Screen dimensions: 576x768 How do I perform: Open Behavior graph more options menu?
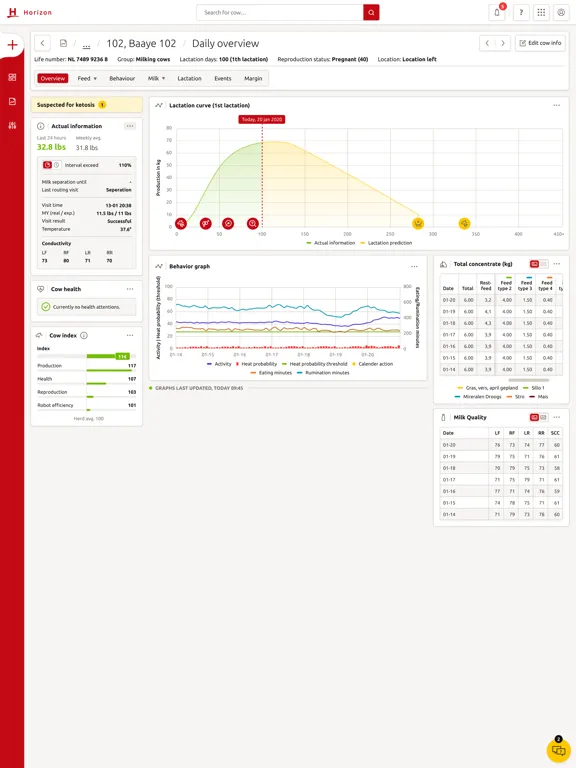tap(414, 266)
